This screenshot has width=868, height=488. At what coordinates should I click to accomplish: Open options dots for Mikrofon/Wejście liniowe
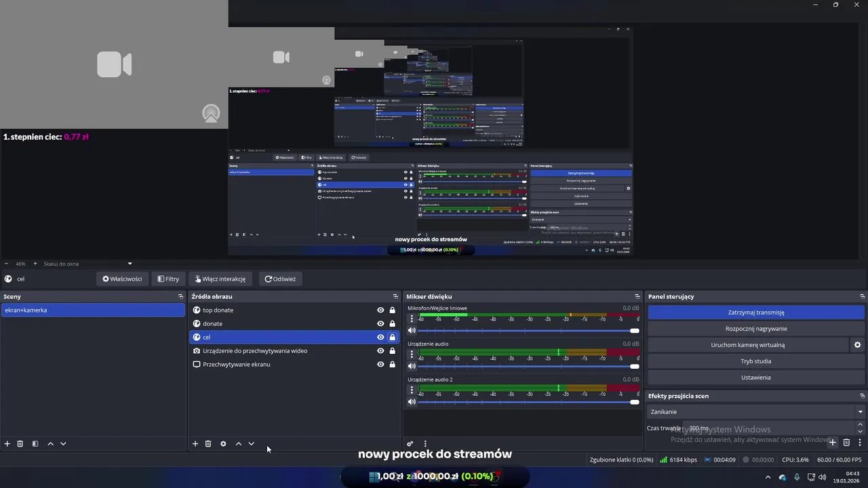[412, 318]
